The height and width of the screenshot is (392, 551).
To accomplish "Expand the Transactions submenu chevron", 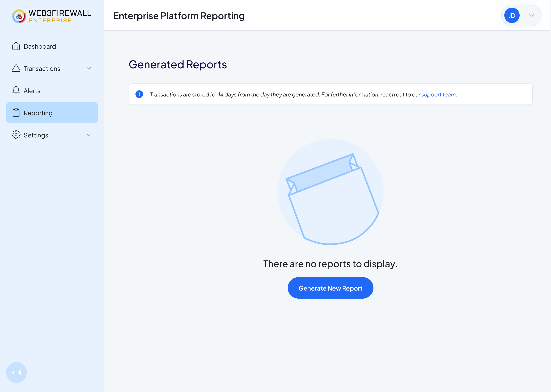I will 89,68.
